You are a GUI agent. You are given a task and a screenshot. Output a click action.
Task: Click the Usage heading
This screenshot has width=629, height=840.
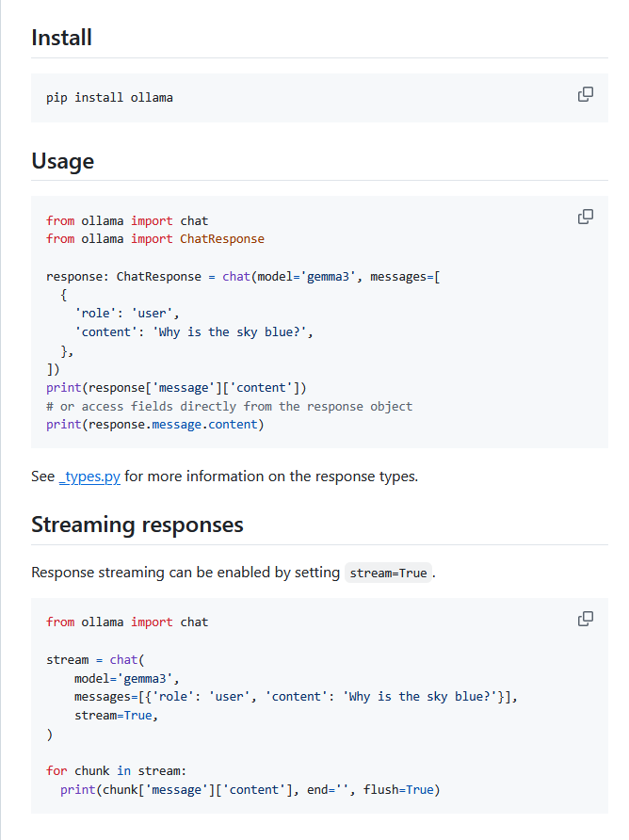[x=63, y=161]
